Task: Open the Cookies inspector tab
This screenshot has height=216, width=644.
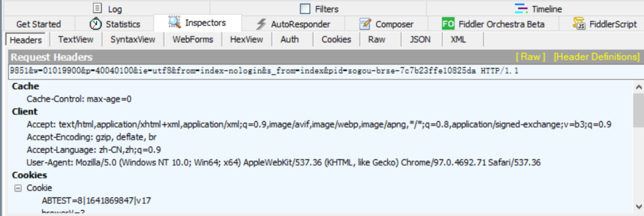Action: point(336,40)
